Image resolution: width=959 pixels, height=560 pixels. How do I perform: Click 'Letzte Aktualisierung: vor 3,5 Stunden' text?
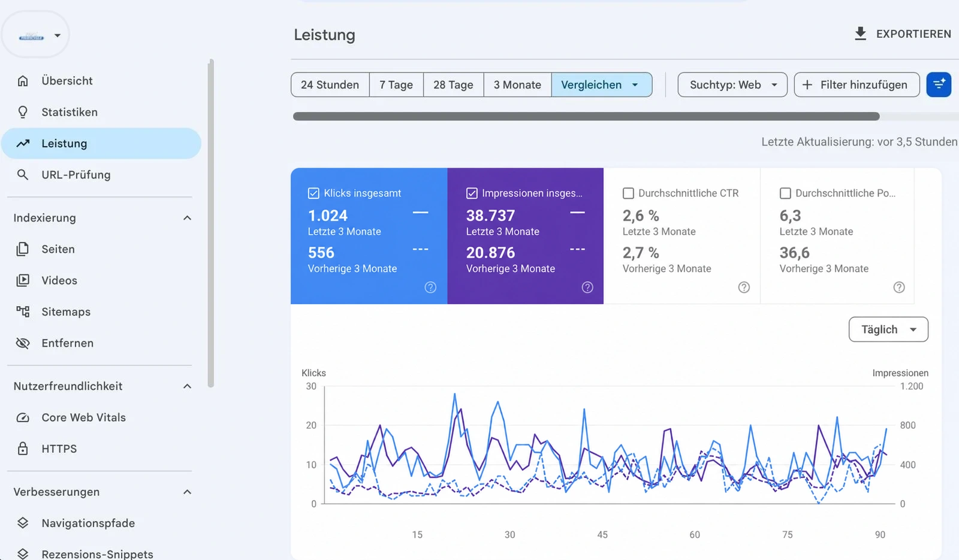pos(859,142)
